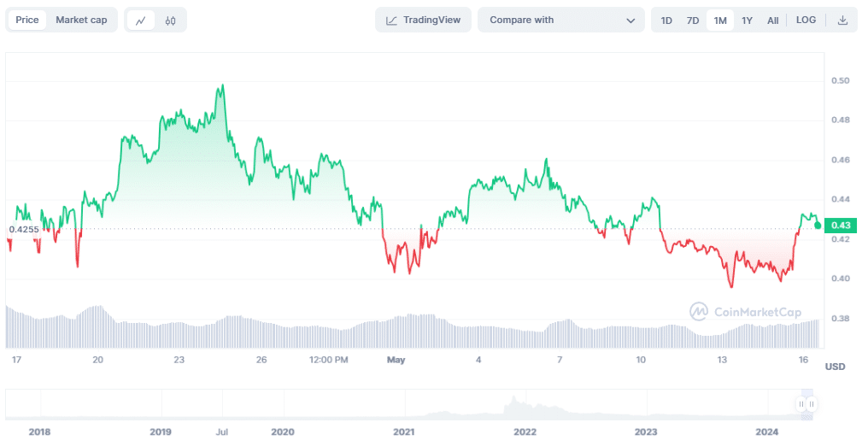868x446 pixels.
Task: Click green current price marker dot
Action: 818,225
